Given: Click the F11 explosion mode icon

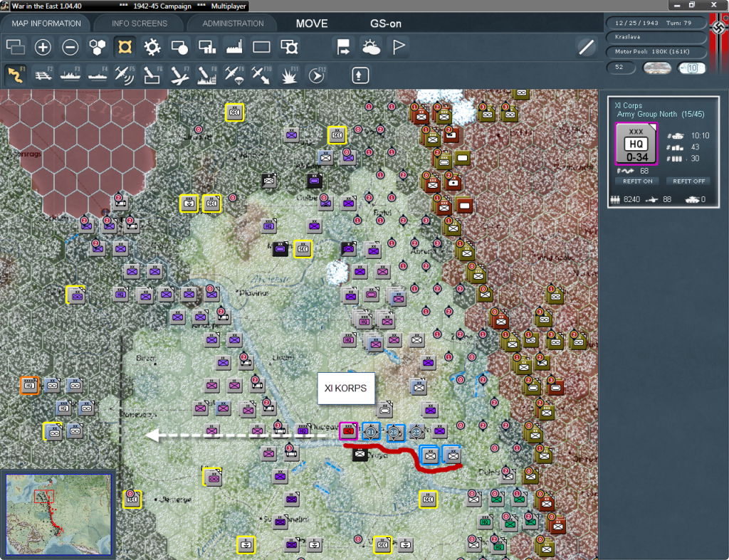Looking at the screenshot, I should [289, 75].
